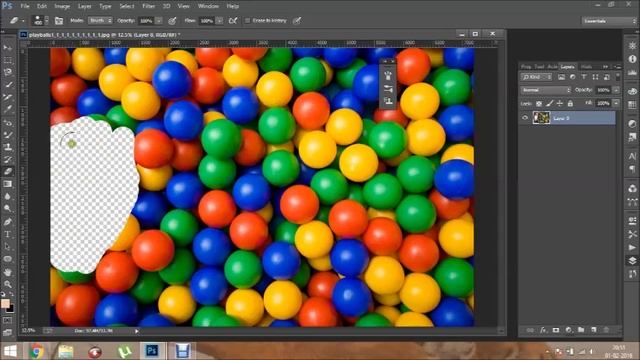Select the Lasso tool
This screenshot has height=360, width=640.
[x=7, y=73]
